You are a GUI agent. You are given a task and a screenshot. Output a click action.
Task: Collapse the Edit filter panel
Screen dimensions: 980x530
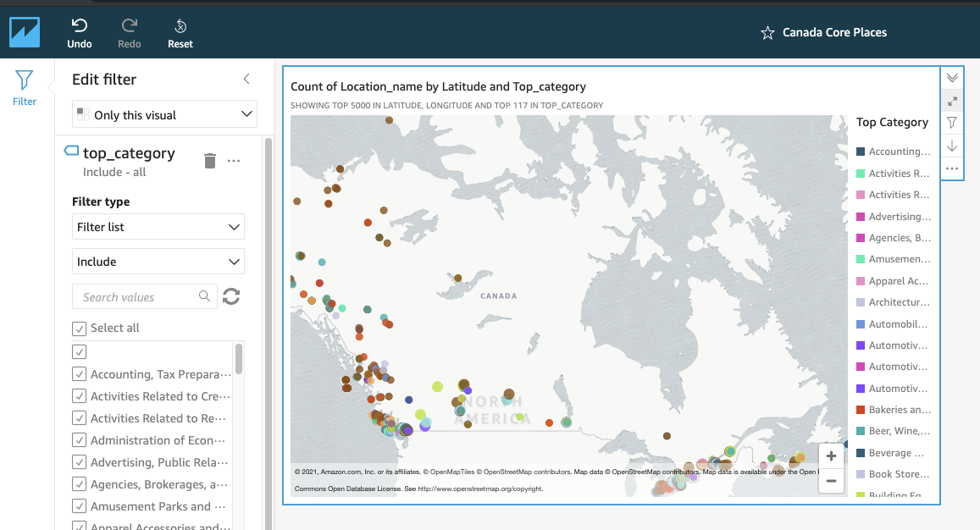tap(246, 79)
